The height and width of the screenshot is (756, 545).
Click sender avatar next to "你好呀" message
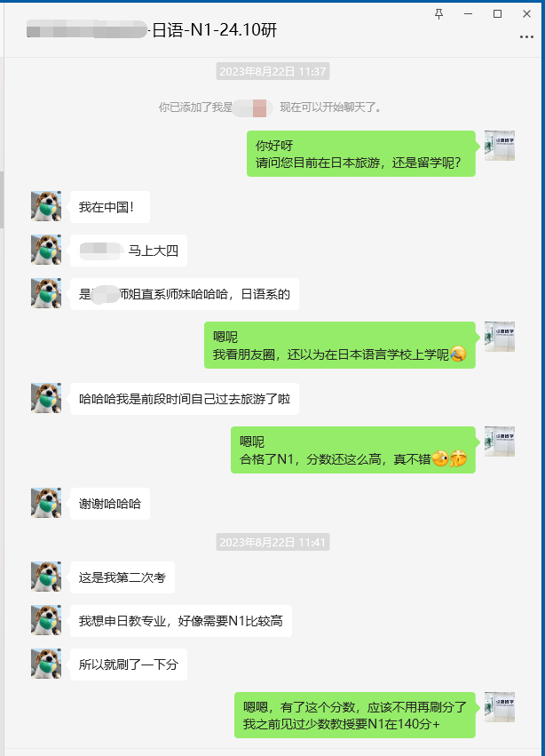(499, 146)
